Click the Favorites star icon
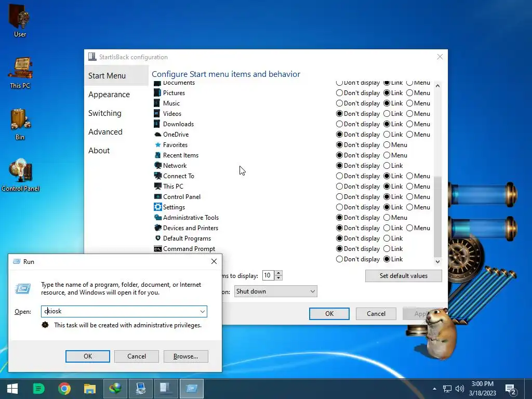The image size is (532, 399). [158, 145]
